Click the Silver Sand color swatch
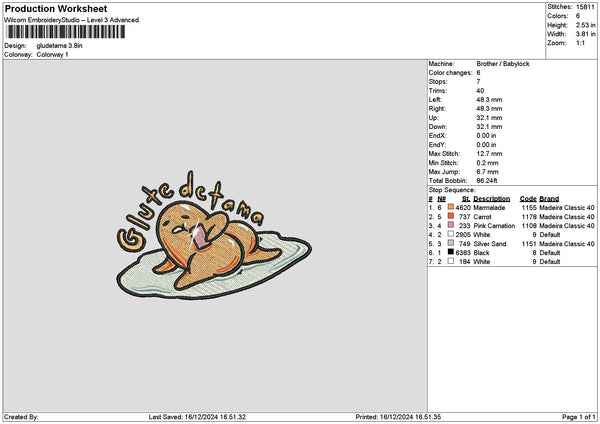 [x=451, y=243]
